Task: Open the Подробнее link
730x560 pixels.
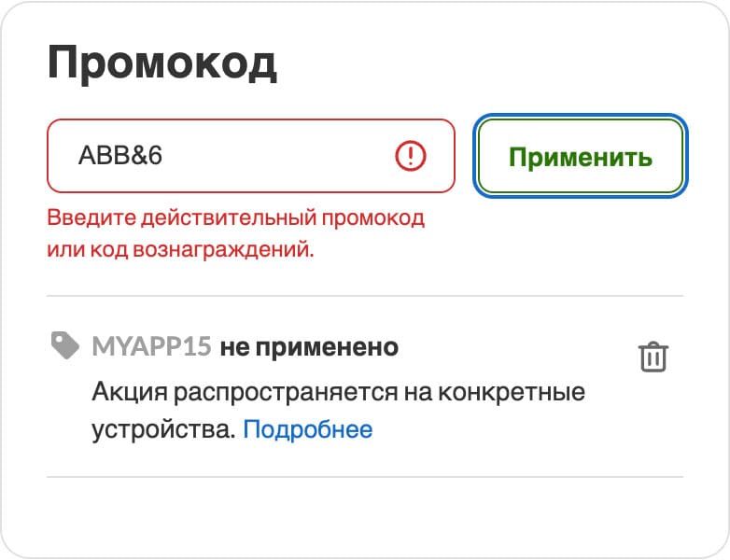Action: pos(308,429)
